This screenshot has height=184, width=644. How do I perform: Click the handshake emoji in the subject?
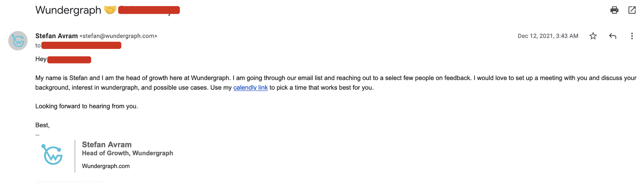(x=110, y=10)
